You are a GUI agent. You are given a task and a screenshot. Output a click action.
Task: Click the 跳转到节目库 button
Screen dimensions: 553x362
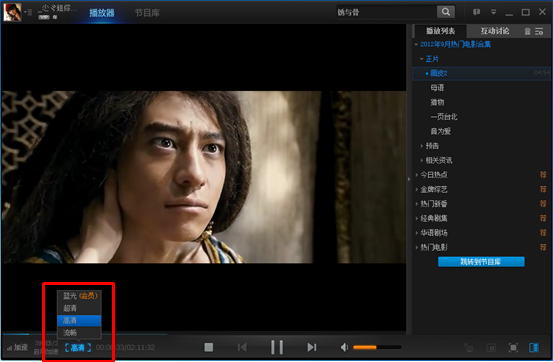coord(481,262)
